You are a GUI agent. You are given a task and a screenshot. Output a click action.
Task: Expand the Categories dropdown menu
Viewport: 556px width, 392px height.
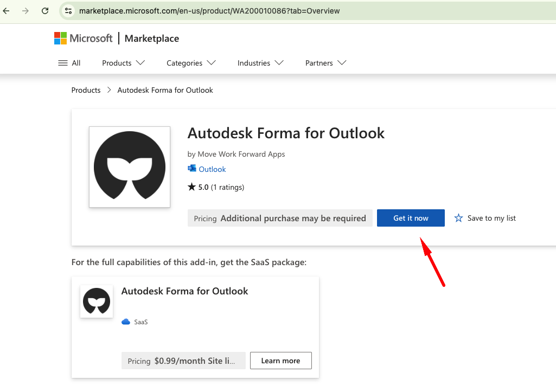pos(191,63)
